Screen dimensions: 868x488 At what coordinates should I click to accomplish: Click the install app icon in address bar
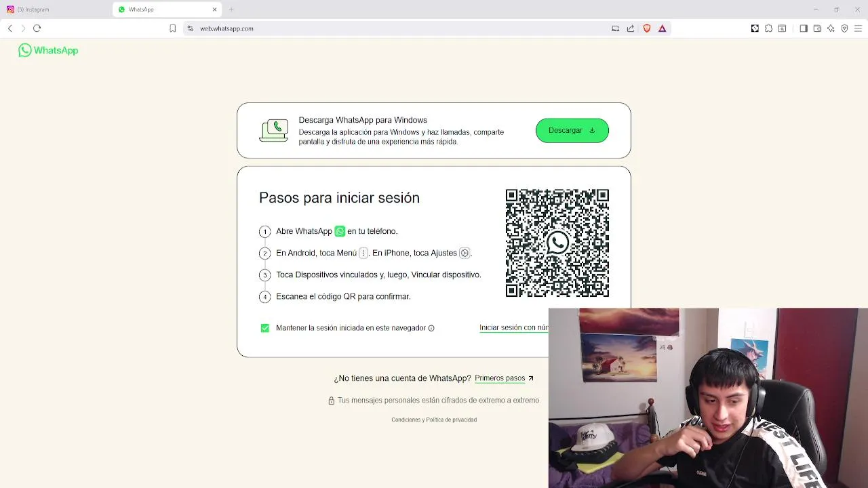coord(615,28)
